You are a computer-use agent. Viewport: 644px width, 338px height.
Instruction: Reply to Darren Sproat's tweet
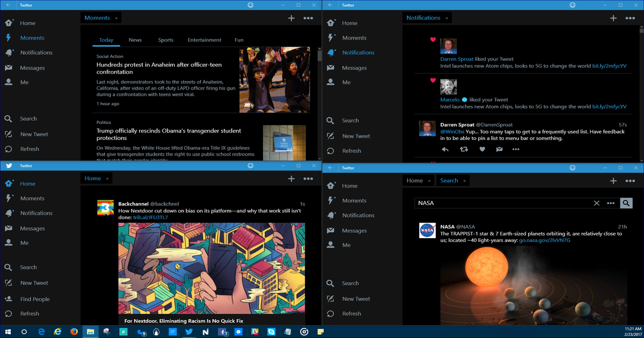pyautogui.click(x=445, y=149)
